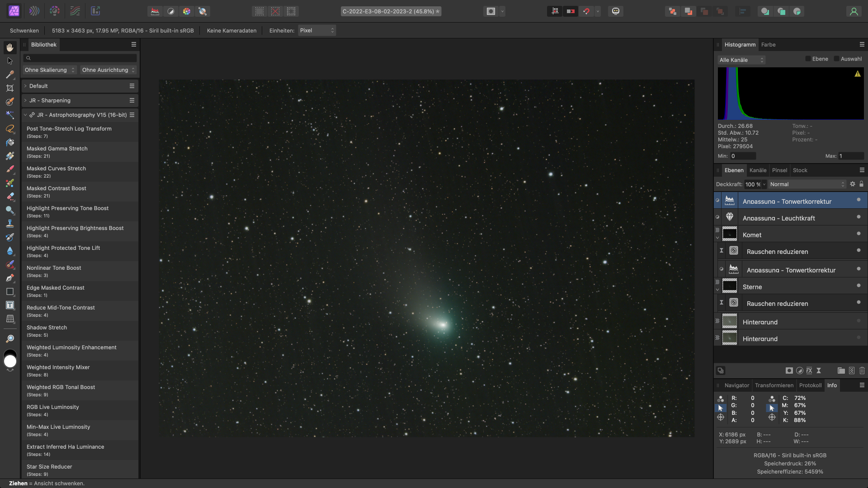Select the Zoom magnifier tool

pos(10,338)
